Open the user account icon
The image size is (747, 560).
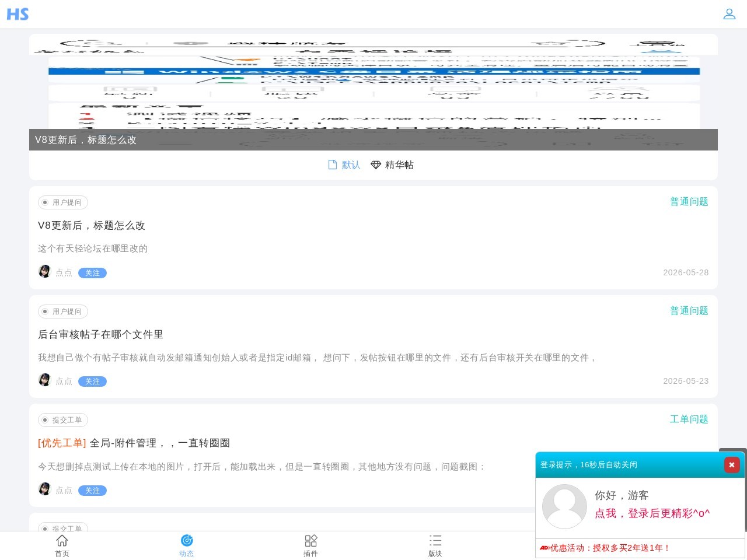pos(729,14)
